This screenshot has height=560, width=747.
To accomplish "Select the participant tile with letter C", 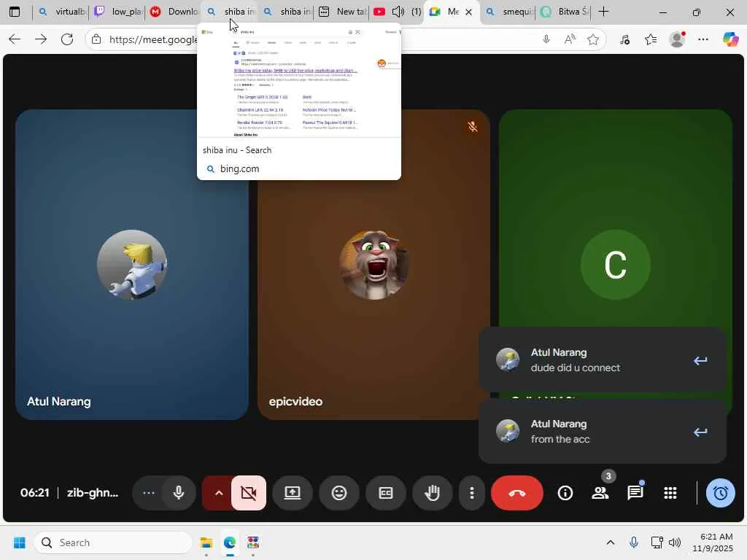I will click(615, 265).
